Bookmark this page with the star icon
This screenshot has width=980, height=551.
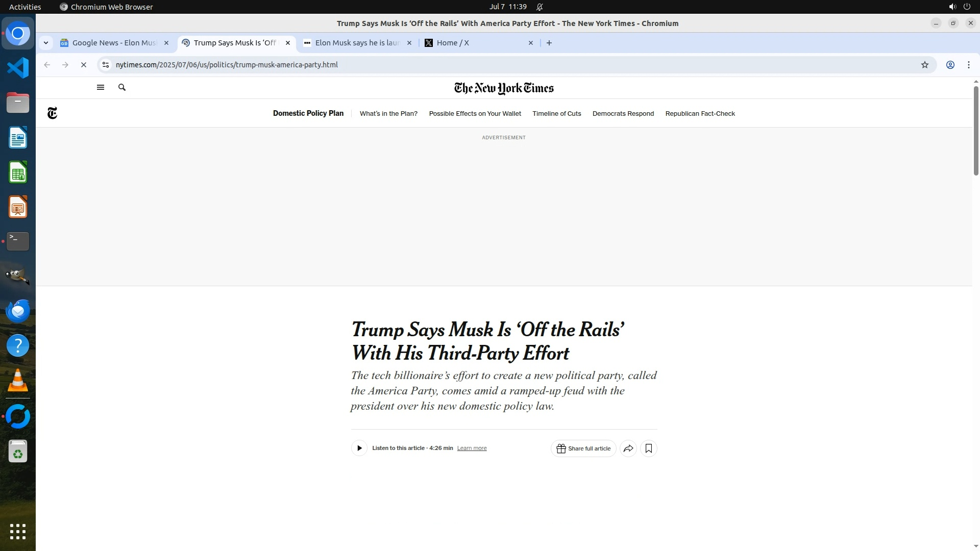click(924, 65)
